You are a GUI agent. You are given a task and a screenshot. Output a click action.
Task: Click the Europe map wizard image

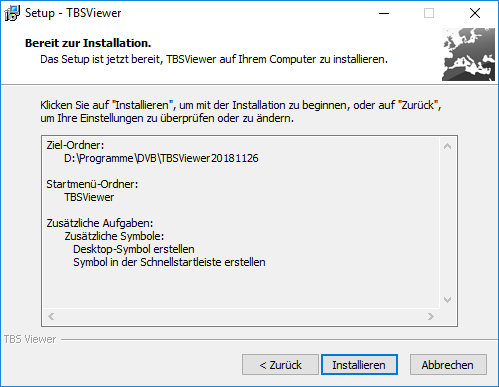[468, 54]
